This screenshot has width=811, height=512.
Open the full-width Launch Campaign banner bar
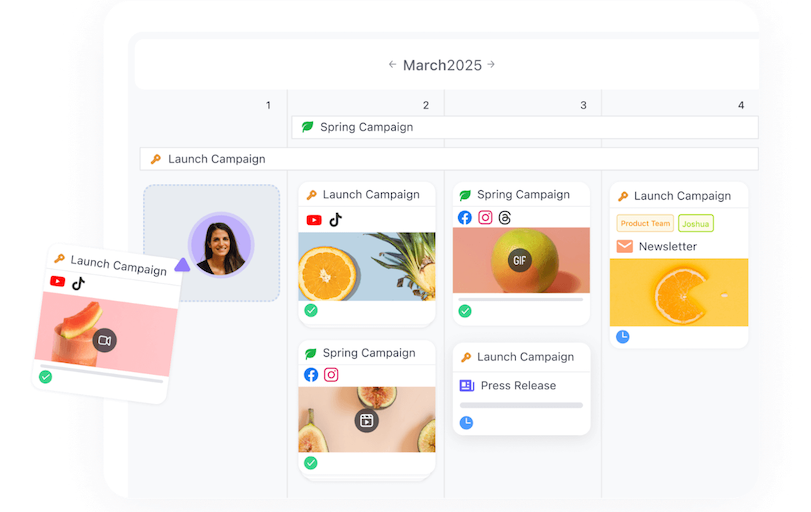449,159
